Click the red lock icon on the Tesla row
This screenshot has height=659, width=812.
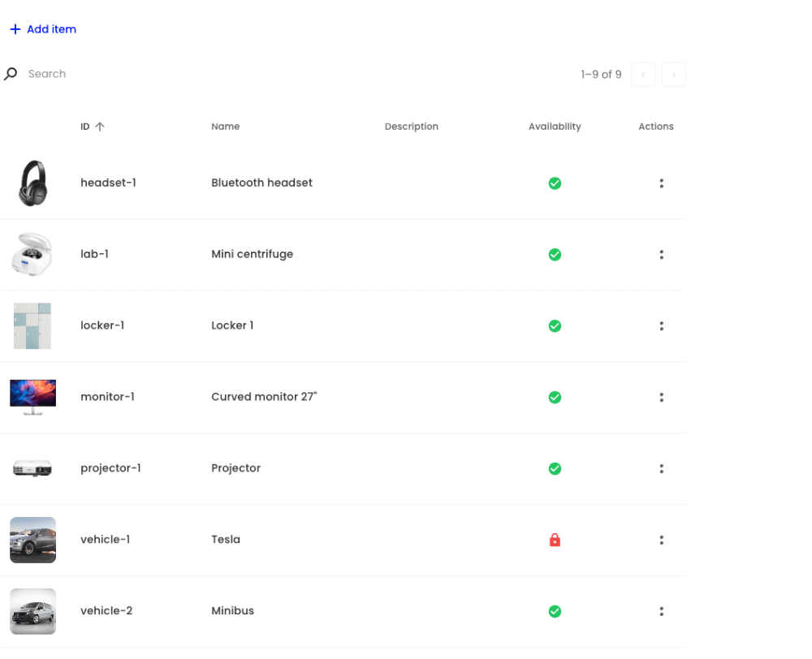pos(555,540)
